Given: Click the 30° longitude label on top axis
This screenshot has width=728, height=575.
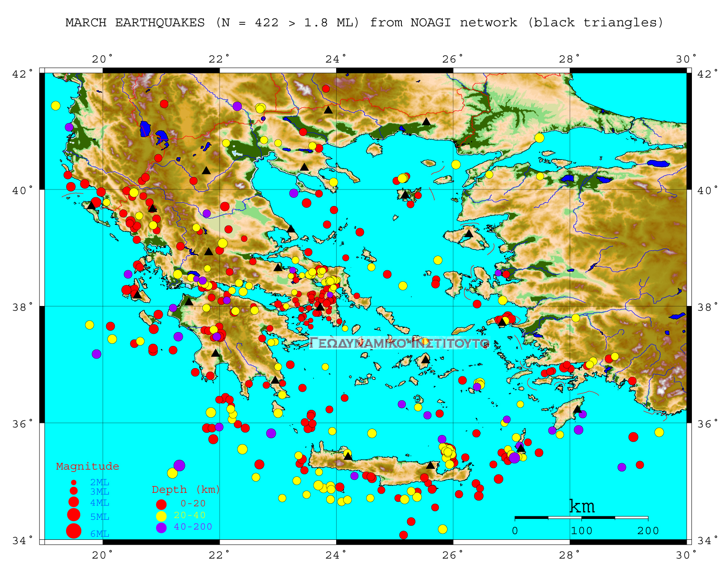Looking at the screenshot, I should (686, 59).
